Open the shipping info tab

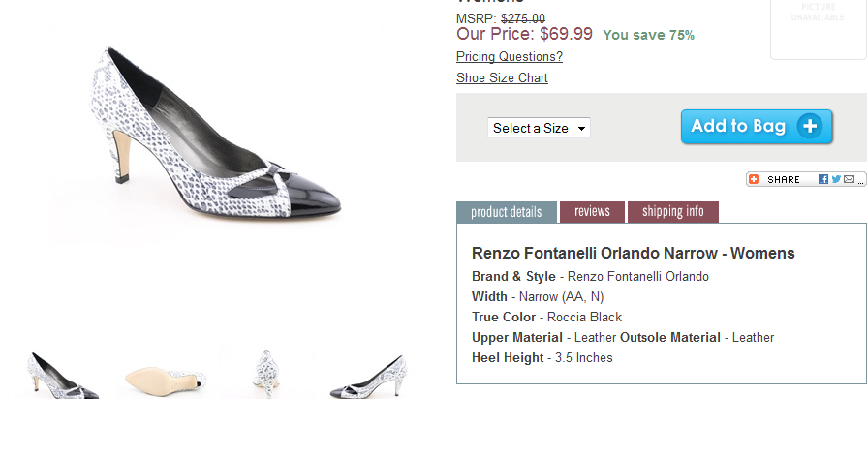[x=672, y=212]
